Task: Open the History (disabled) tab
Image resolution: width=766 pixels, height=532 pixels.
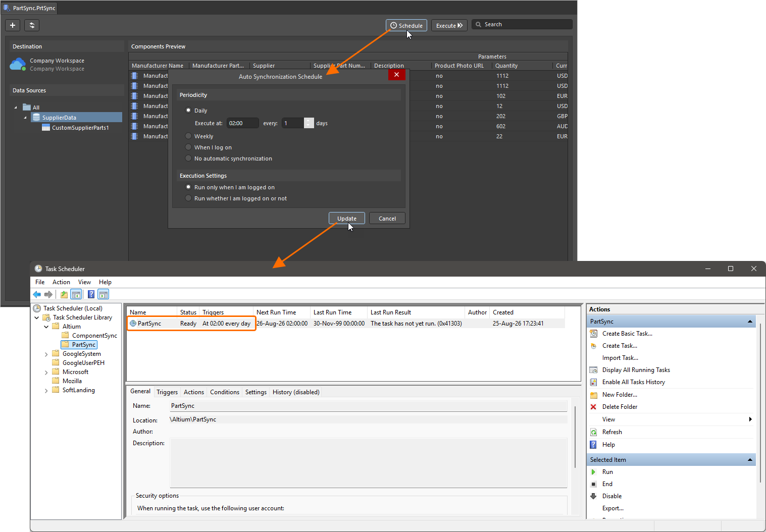Action: click(x=296, y=392)
